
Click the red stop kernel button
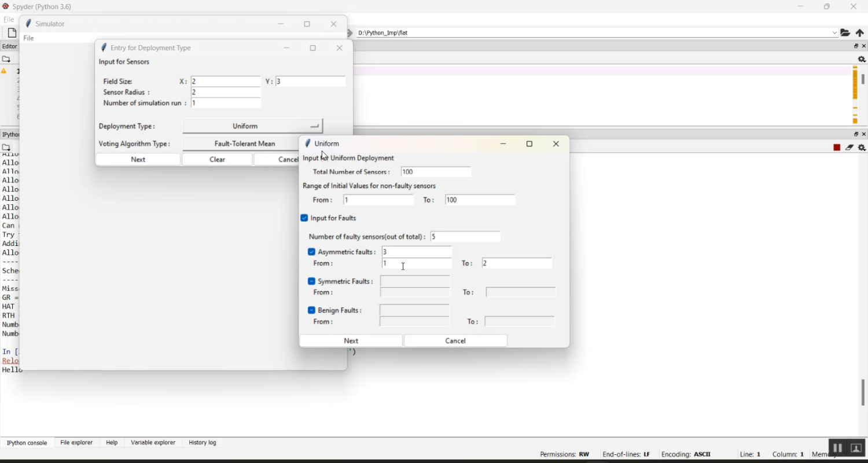(837, 148)
